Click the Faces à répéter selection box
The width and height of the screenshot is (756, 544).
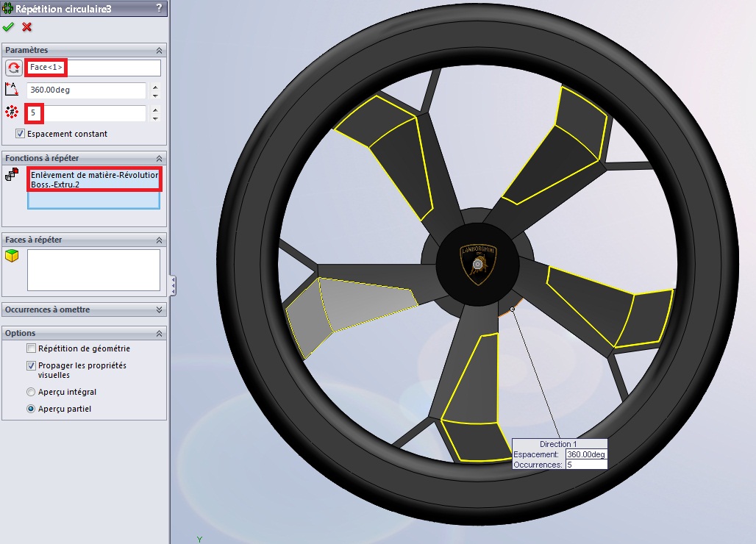coord(93,270)
